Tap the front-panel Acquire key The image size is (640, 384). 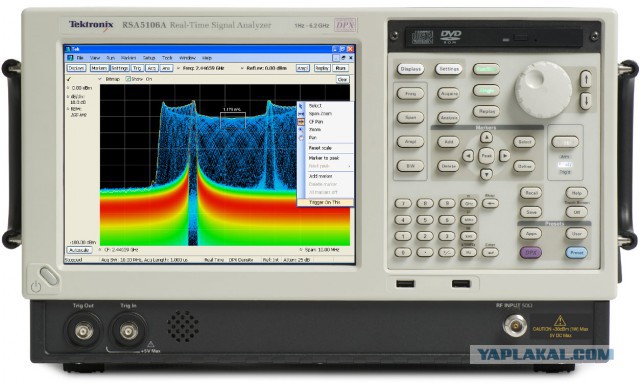click(x=448, y=94)
